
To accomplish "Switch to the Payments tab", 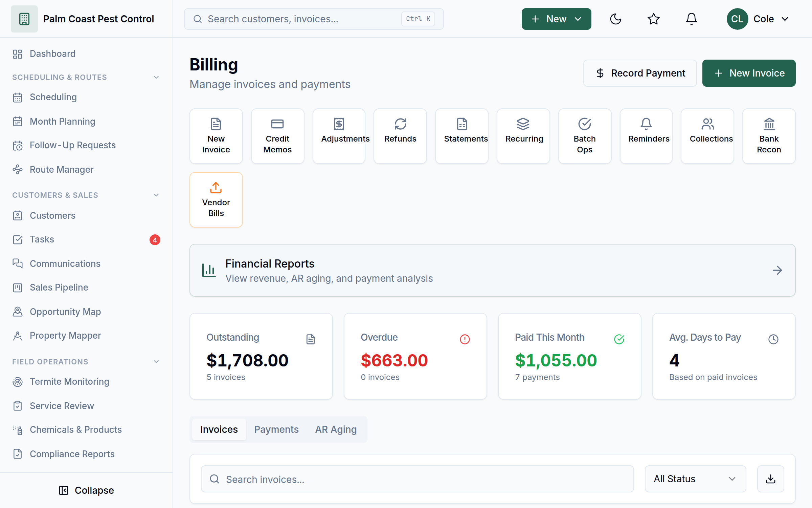I will click(x=276, y=429).
